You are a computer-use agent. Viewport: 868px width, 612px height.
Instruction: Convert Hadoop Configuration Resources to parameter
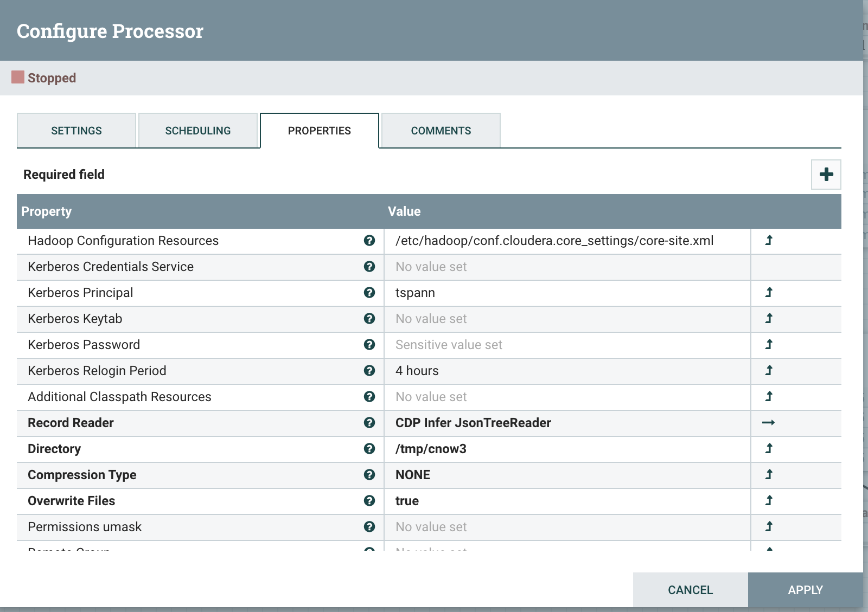pos(769,240)
